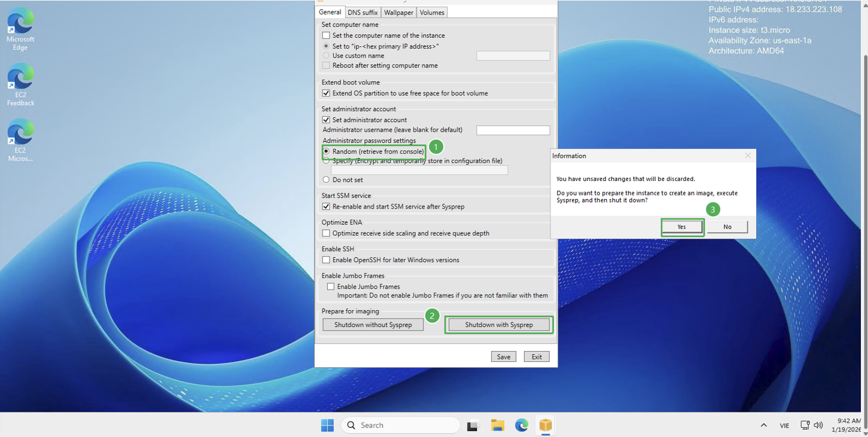The image size is (868, 437).
Task: Open File Explorer from the taskbar
Action: [x=497, y=425]
